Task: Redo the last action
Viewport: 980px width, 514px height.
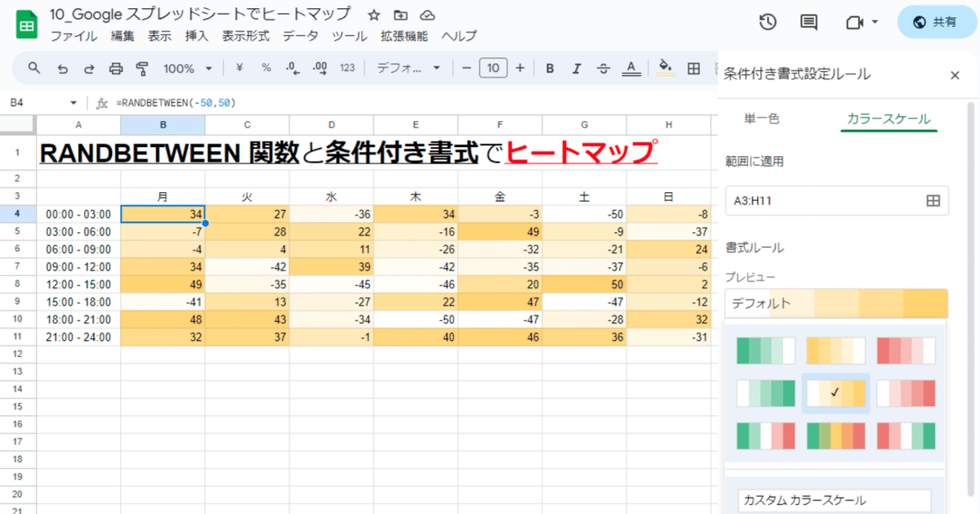Action: point(88,68)
